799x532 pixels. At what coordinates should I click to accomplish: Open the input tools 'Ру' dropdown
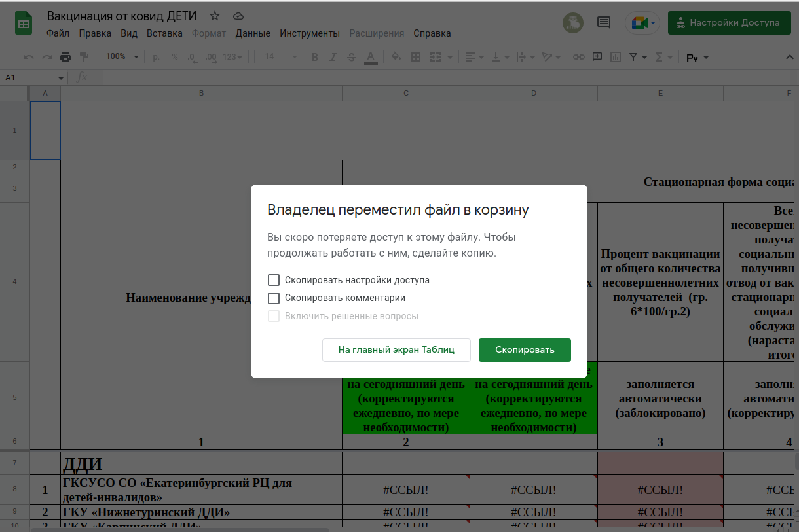click(697, 58)
